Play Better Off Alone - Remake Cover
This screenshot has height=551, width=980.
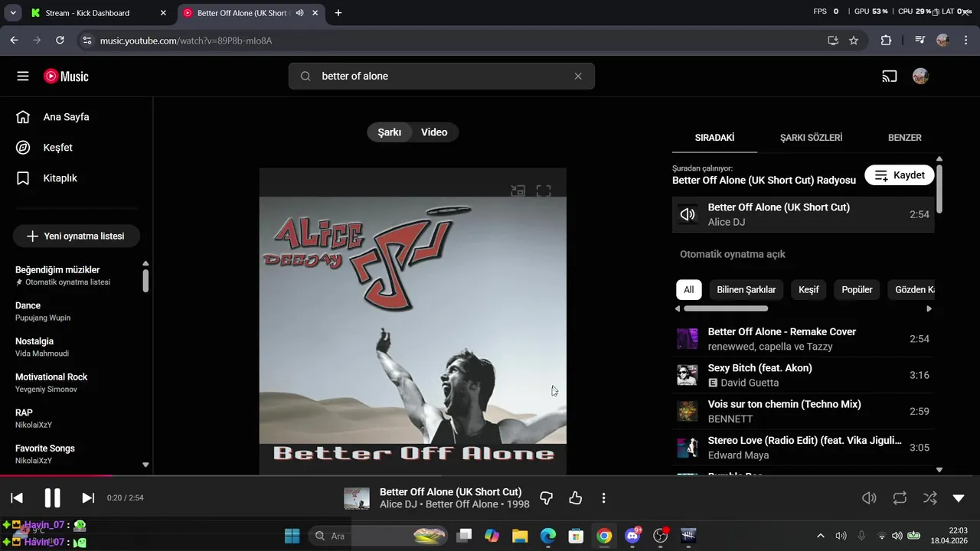tap(803, 339)
